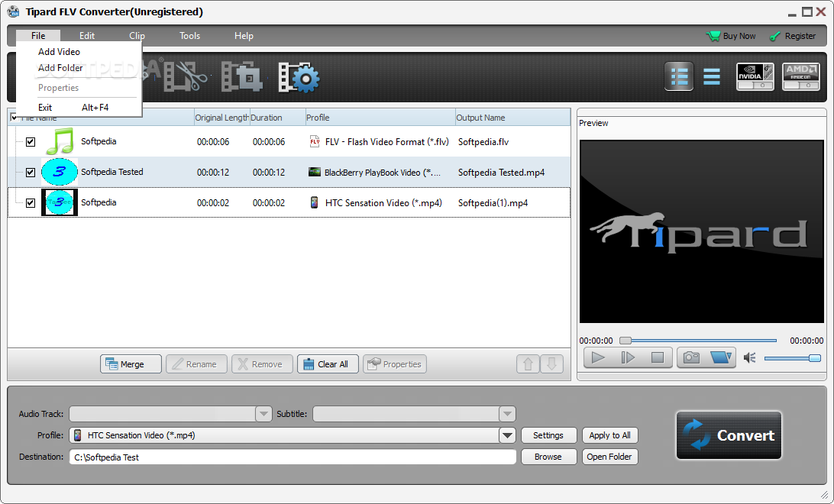Move selected item down arrow

pos(551,364)
